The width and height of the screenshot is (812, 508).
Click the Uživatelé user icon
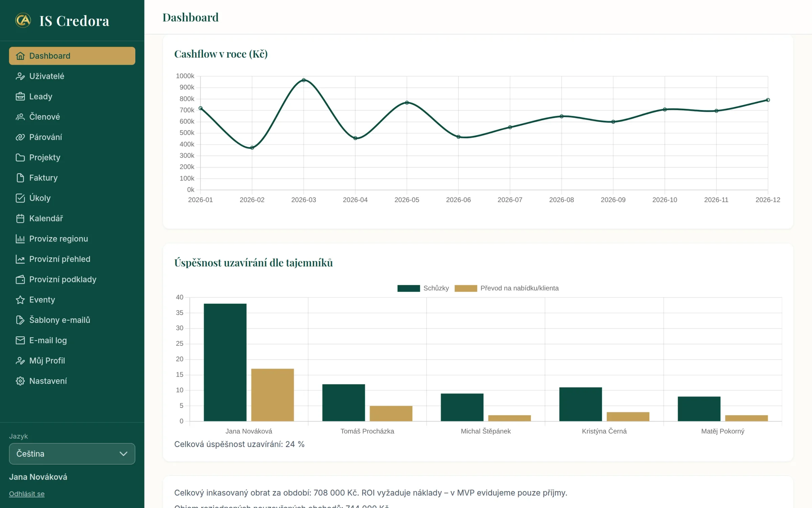click(x=20, y=76)
